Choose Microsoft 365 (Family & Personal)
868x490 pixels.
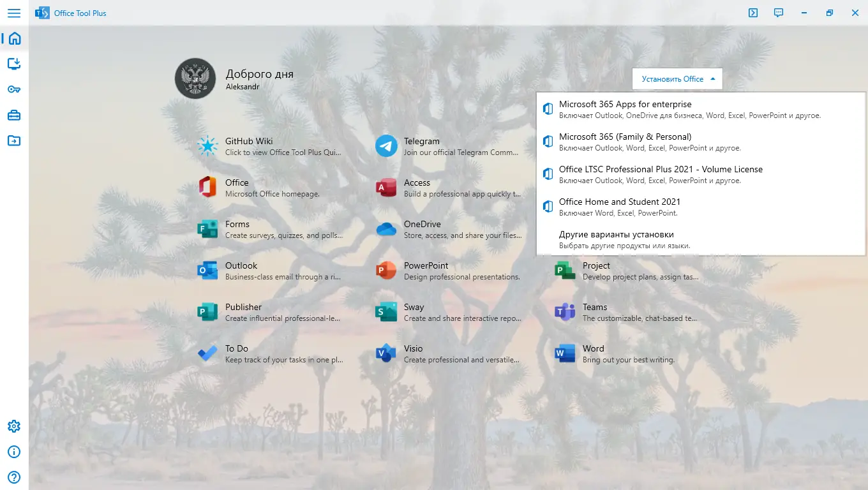[701, 142]
